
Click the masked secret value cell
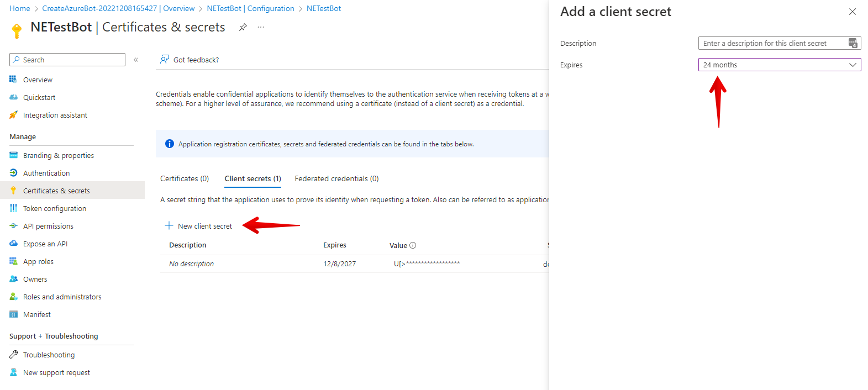click(427, 263)
